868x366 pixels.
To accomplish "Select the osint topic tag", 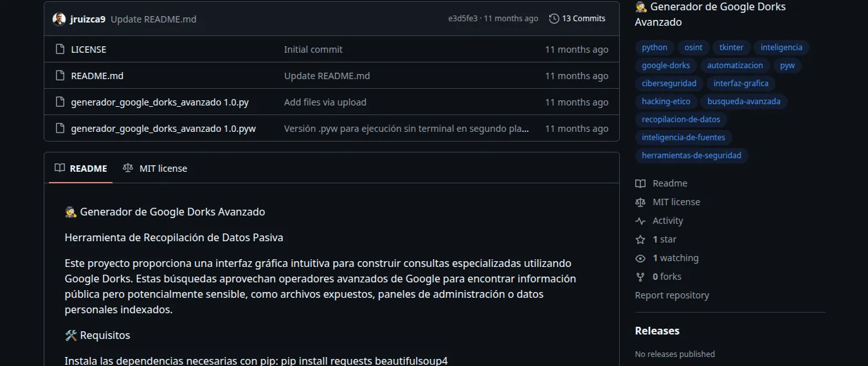I will pos(693,48).
